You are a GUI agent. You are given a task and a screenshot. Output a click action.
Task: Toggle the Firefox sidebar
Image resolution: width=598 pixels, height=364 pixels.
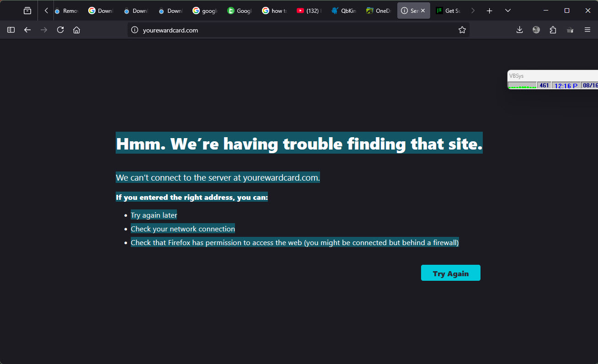tap(11, 30)
